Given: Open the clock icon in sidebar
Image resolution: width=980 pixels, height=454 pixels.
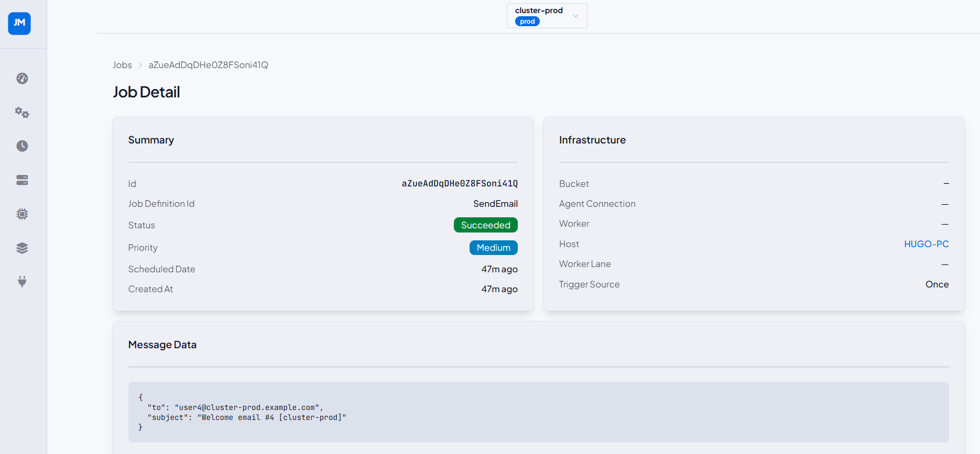Looking at the screenshot, I should point(22,146).
